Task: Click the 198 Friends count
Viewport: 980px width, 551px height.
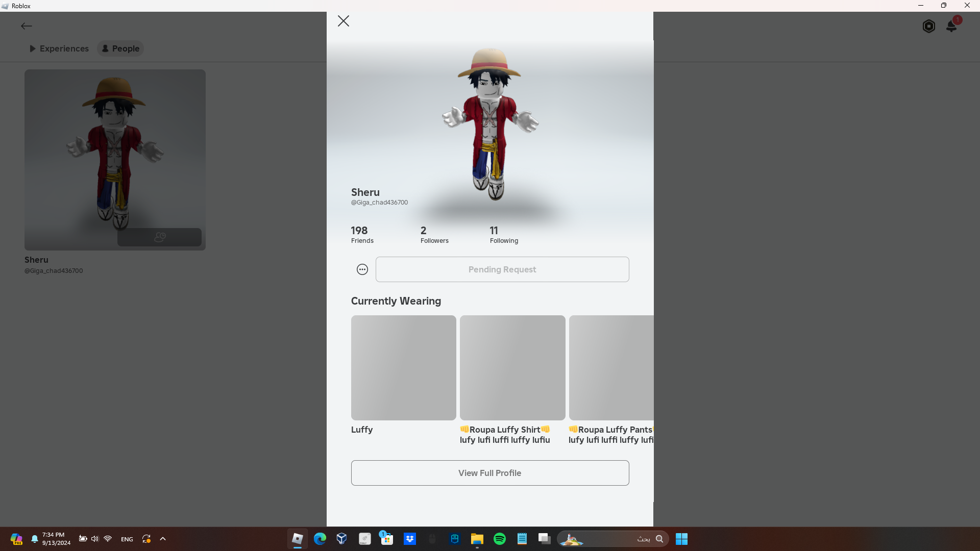Action: 362,235
